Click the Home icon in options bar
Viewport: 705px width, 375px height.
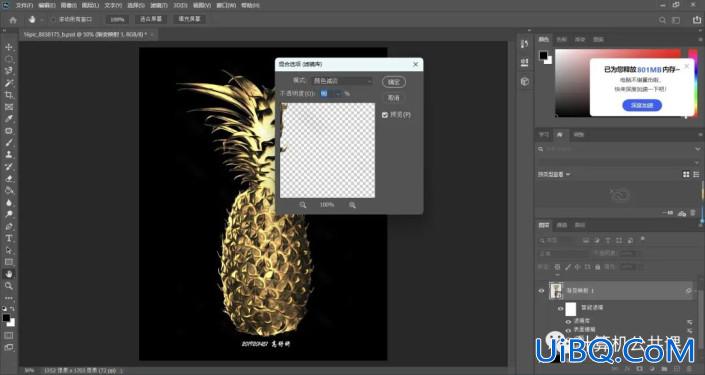click(x=13, y=20)
